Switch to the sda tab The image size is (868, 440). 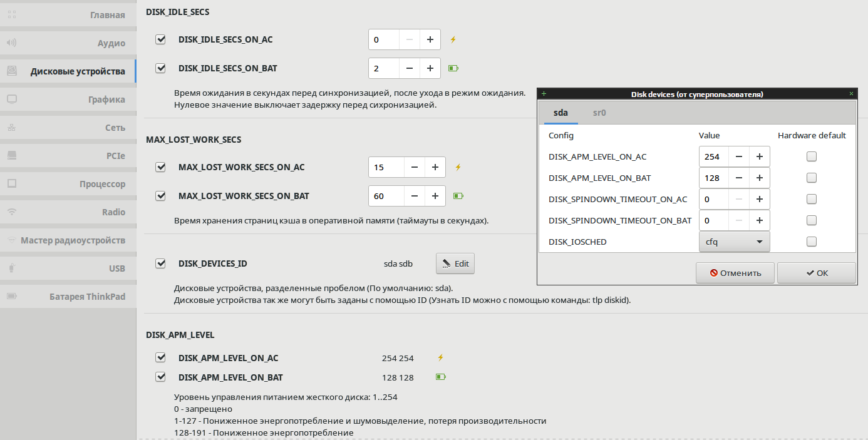pos(561,113)
